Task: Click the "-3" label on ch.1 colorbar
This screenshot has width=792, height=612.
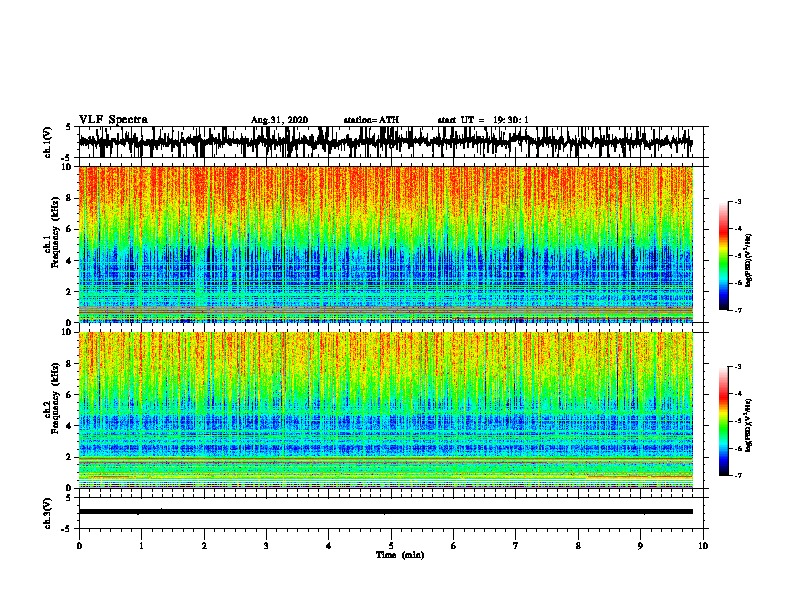Action: coord(737,201)
